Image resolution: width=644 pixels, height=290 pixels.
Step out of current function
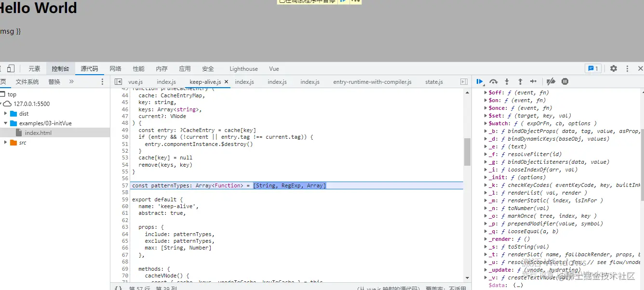(x=520, y=81)
